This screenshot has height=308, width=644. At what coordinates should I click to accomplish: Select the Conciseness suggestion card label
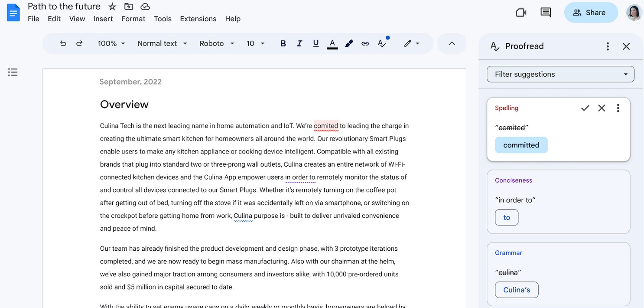point(514,180)
